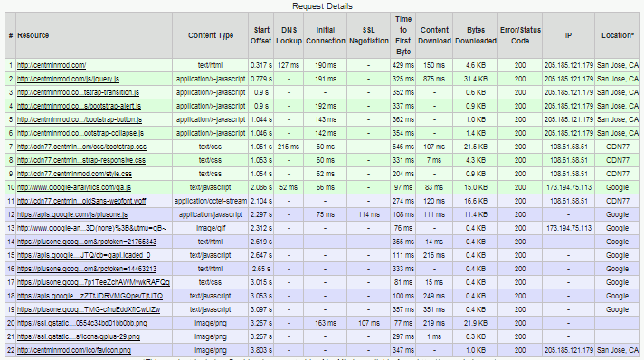644x360 pixels.
Task: Select the "16.6 KB" bytes downloaded cell
Action: pyautogui.click(x=476, y=201)
